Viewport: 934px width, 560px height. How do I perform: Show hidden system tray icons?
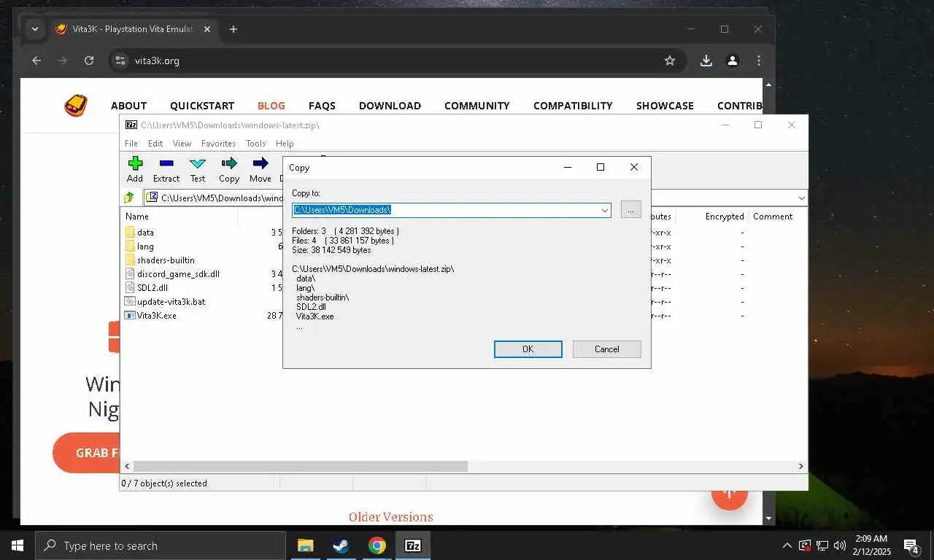pos(787,545)
